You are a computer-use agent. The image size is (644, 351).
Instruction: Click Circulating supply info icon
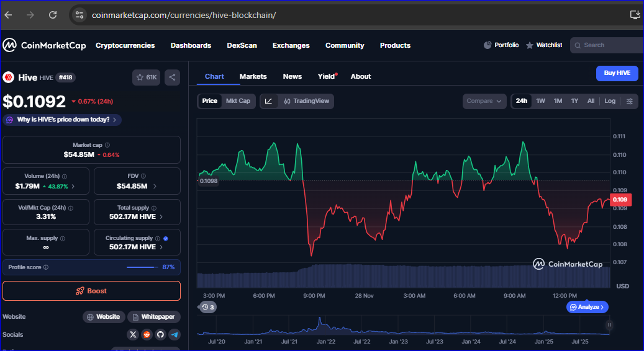point(157,239)
